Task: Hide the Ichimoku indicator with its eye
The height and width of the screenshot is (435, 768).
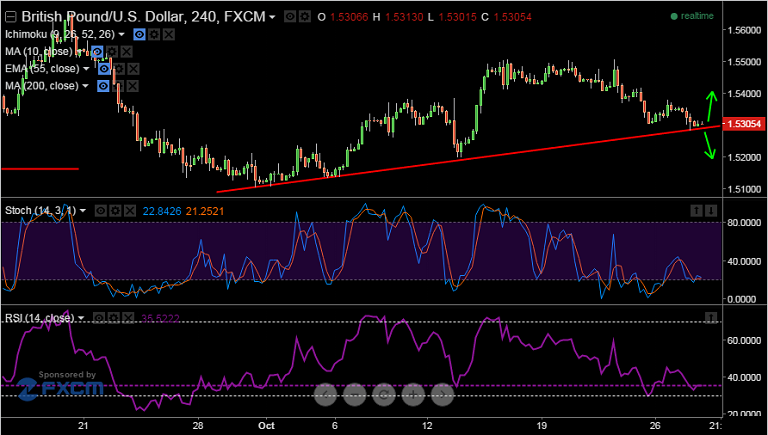Action: pos(140,34)
